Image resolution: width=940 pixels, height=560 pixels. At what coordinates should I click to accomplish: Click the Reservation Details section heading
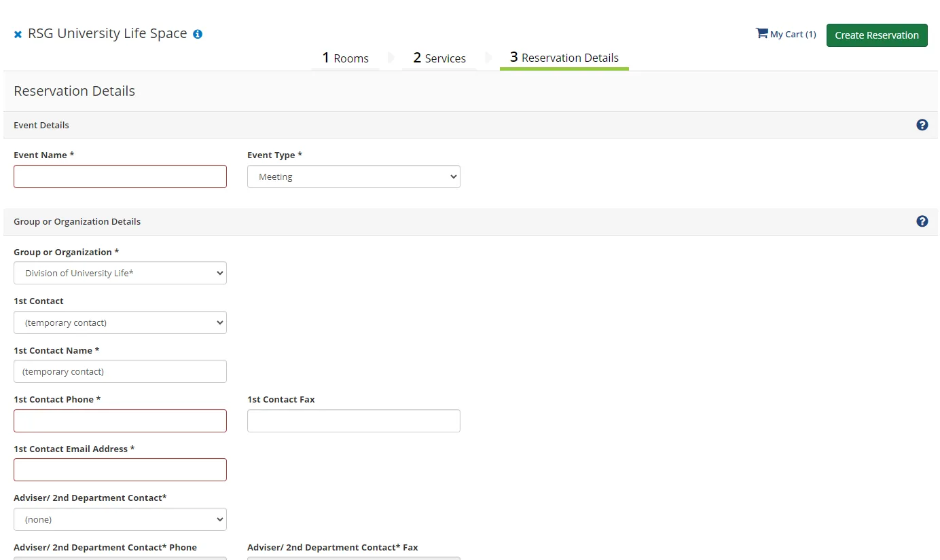75,91
